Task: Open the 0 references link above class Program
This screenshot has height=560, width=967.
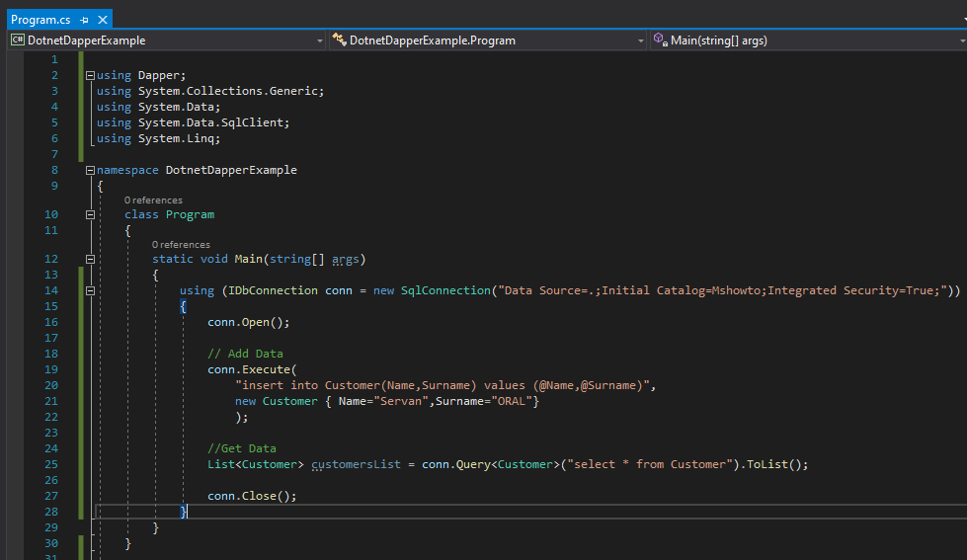Action: 153,200
